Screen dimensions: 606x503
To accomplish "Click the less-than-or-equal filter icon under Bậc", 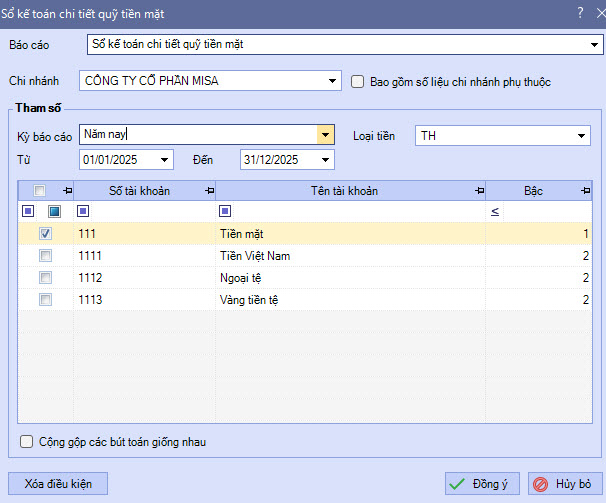I will [495, 212].
